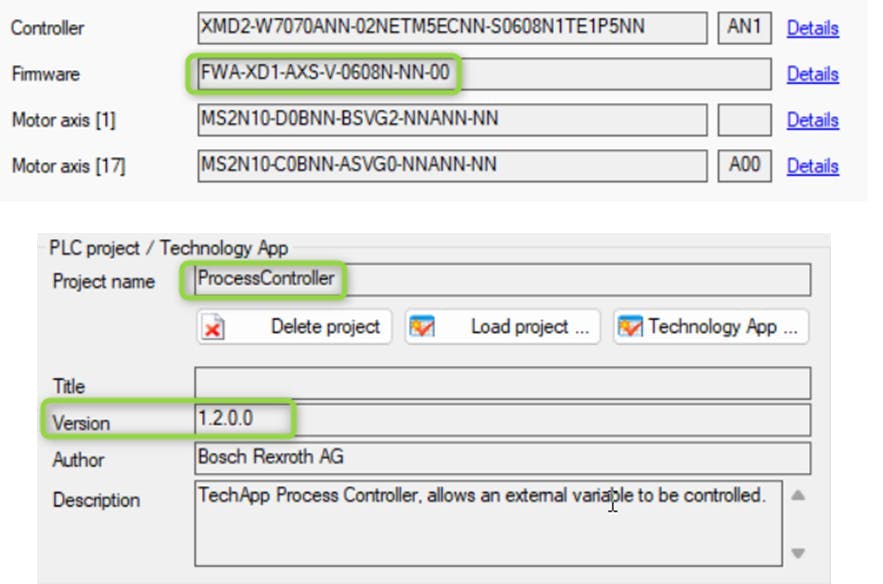883x584 pixels.
Task: Select the Project name field
Action: tap(502, 280)
